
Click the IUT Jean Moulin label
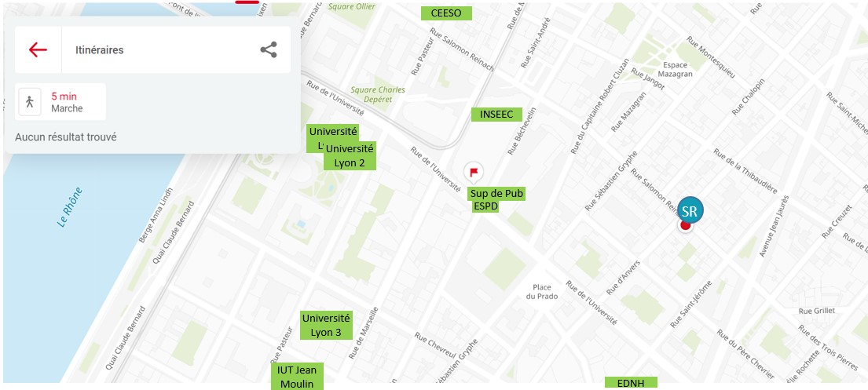point(297,377)
